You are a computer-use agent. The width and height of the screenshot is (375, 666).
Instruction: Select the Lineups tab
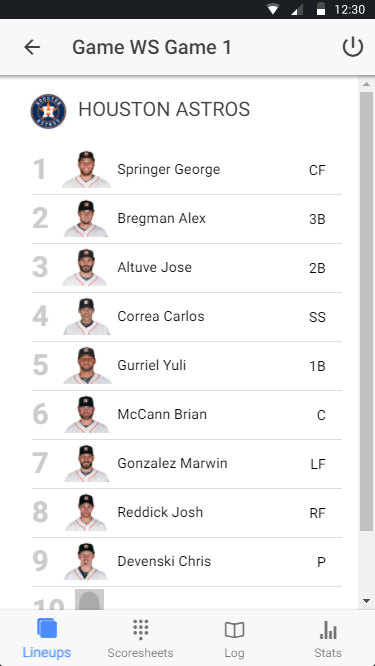point(47,638)
